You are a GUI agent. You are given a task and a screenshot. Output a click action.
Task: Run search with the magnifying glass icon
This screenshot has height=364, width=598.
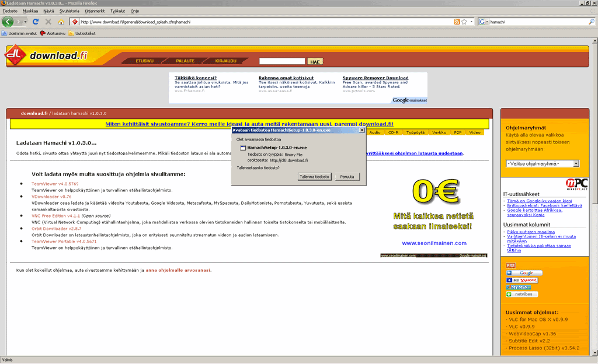[592, 22]
